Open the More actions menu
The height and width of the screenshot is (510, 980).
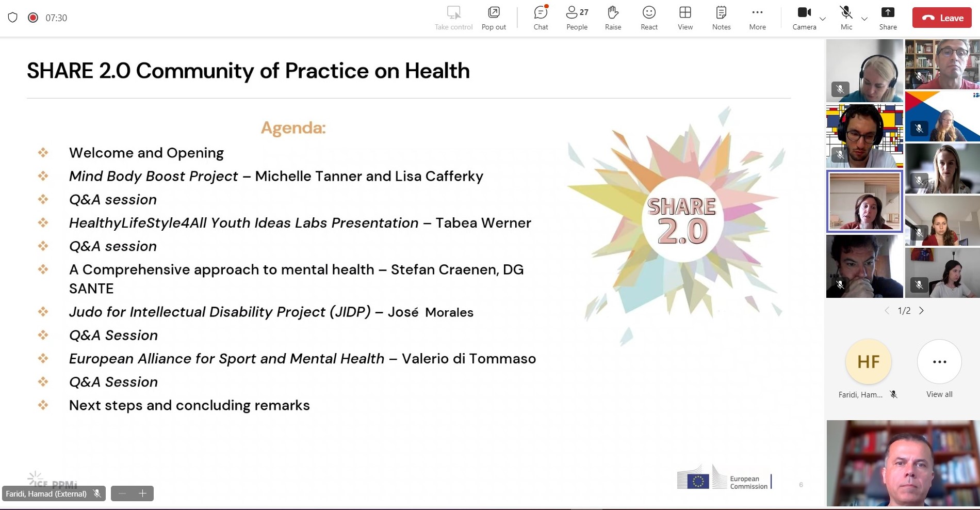point(757,18)
